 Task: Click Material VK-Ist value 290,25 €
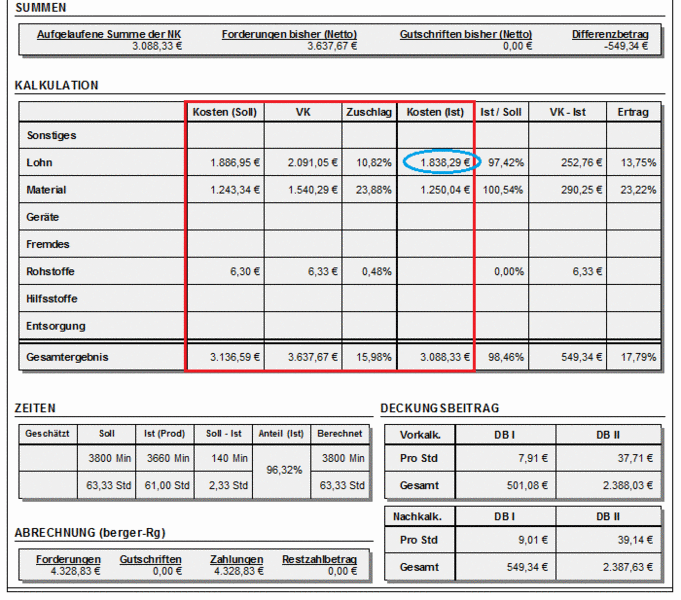581,190
